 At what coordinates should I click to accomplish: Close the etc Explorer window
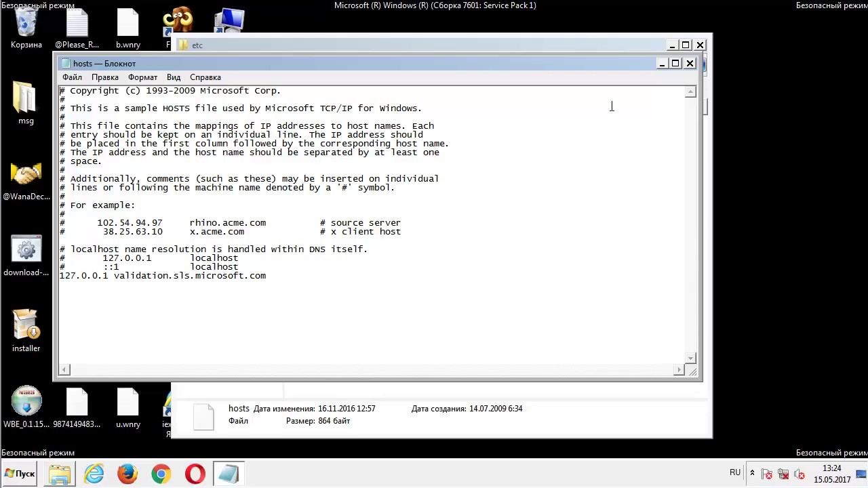point(701,45)
